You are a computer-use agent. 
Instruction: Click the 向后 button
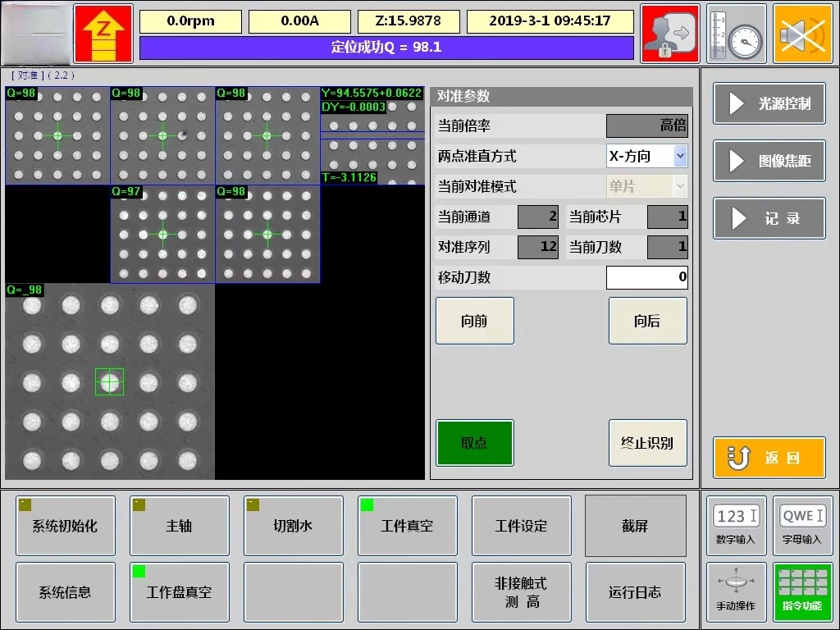pos(648,321)
